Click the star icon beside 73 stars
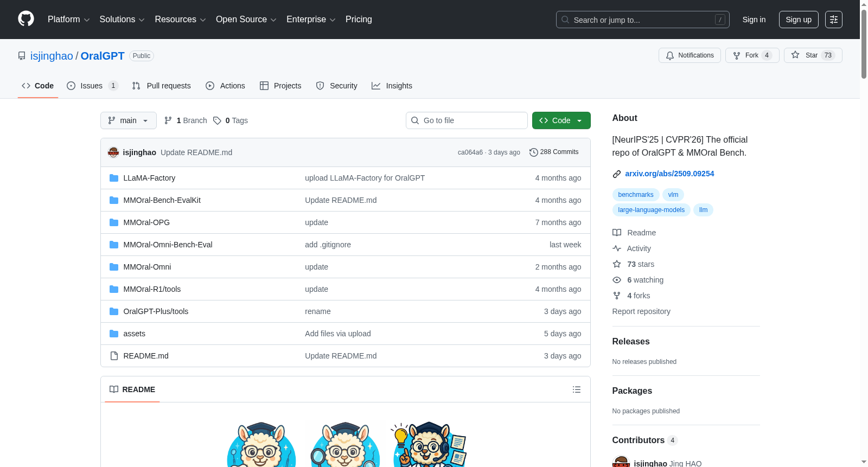Image resolution: width=868 pixels, height=467 pixels. (617, 264)
